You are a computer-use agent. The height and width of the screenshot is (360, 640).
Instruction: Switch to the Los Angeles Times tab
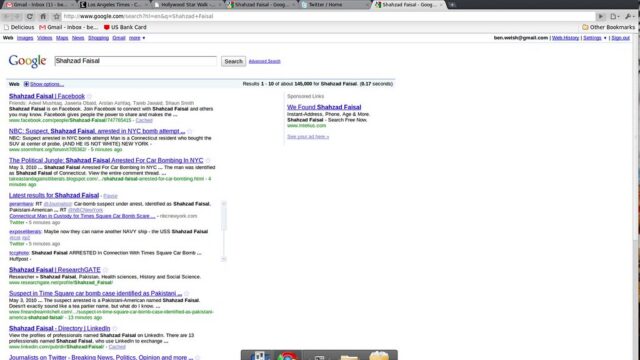click(x=113, y=5)
